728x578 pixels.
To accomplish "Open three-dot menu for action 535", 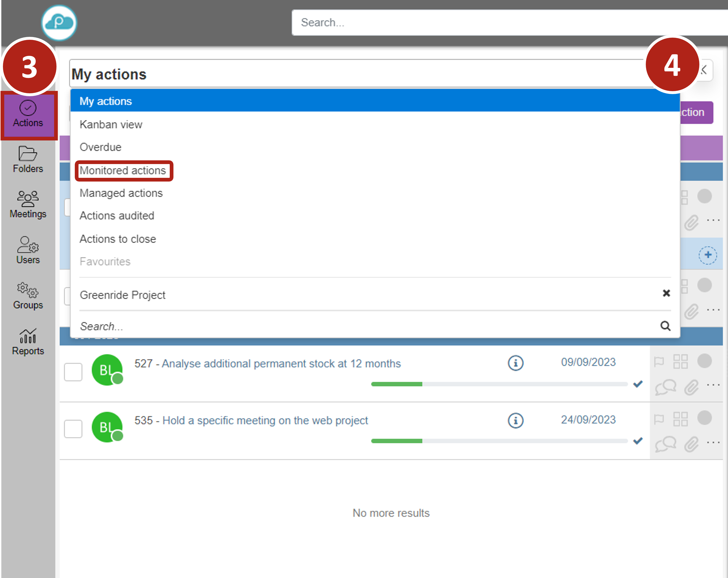I will coord(713,442).
